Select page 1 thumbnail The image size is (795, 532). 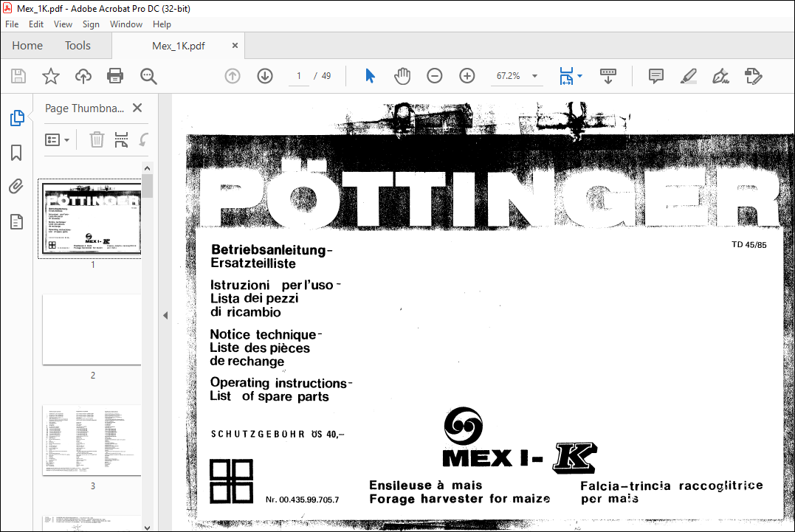(x=92, y=218)
